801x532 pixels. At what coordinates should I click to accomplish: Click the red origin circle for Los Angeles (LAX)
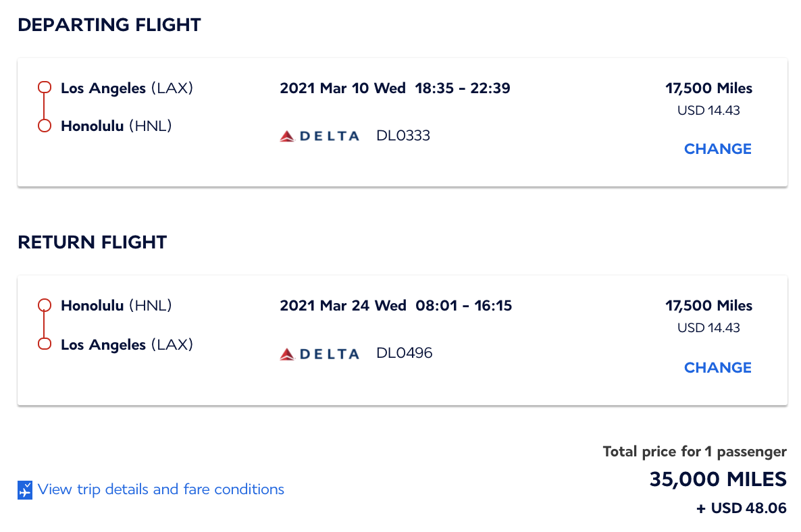click(x=44, y=86)
